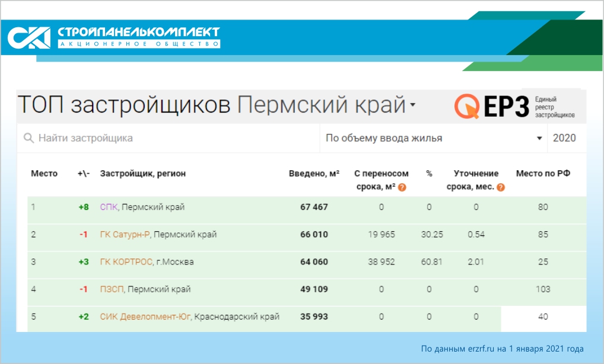
Task: Open the СИК Девелопмент-Юг developer link
Action: (145, 317)
